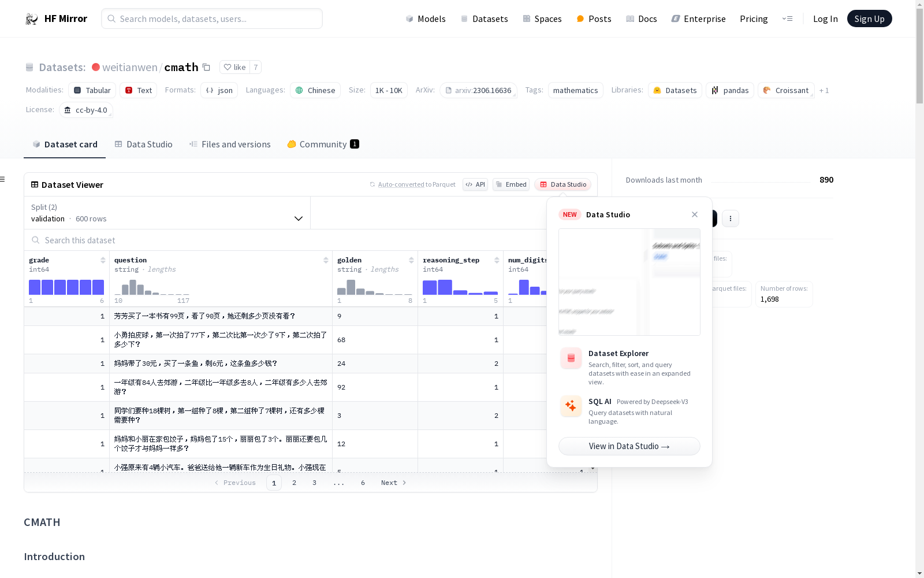The height and width of the screenshot is (578, 924).
Task: Open the more options kebab button
Action: [x=731, y=218]
